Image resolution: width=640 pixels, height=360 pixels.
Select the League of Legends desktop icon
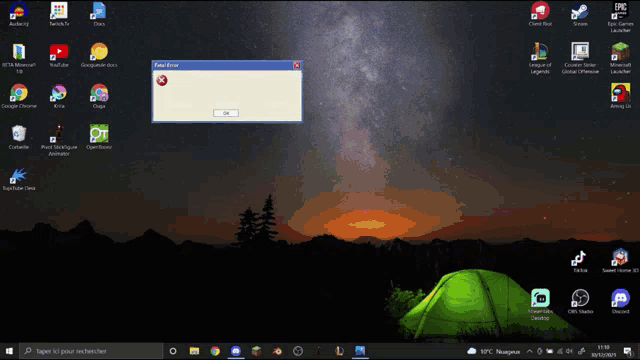(540, 58)
